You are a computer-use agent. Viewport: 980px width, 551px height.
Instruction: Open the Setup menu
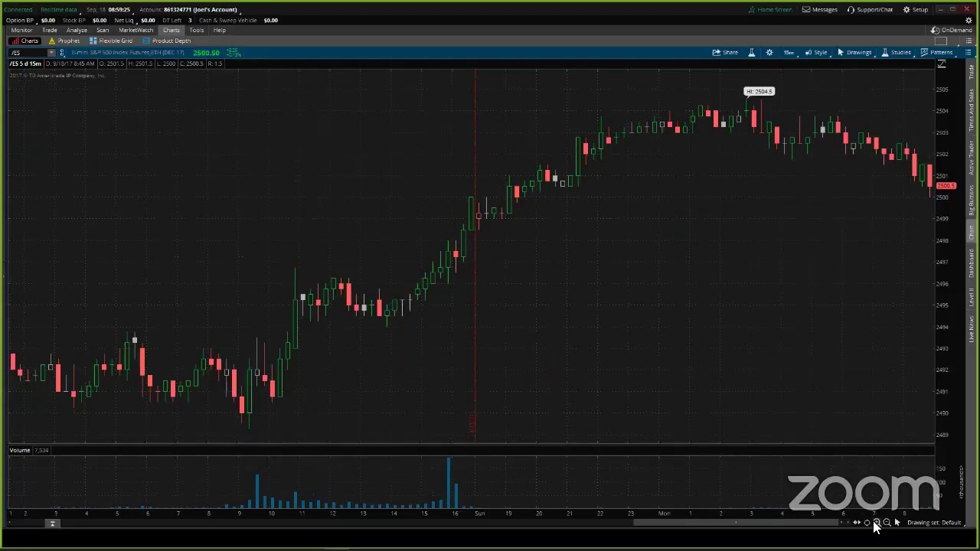tap(916, 9)
